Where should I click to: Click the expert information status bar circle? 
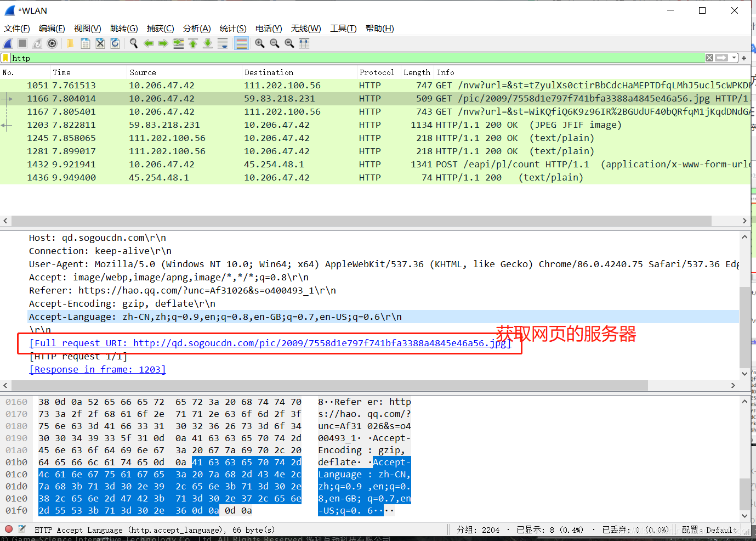(x=8, y=529)
